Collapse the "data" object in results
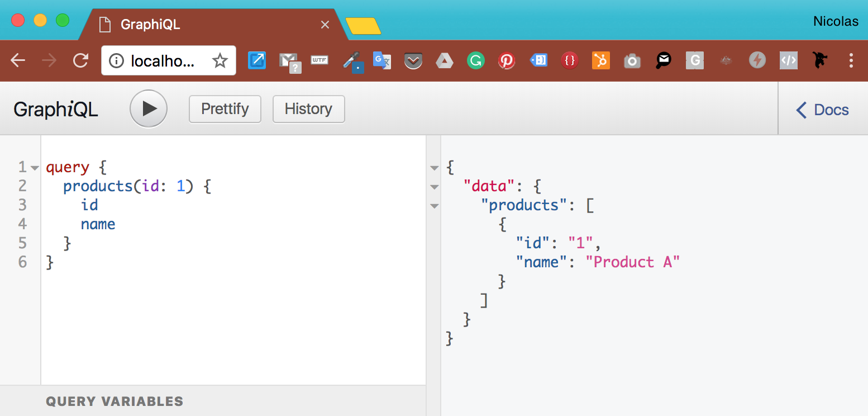868x416 pixels. (434, 187)
